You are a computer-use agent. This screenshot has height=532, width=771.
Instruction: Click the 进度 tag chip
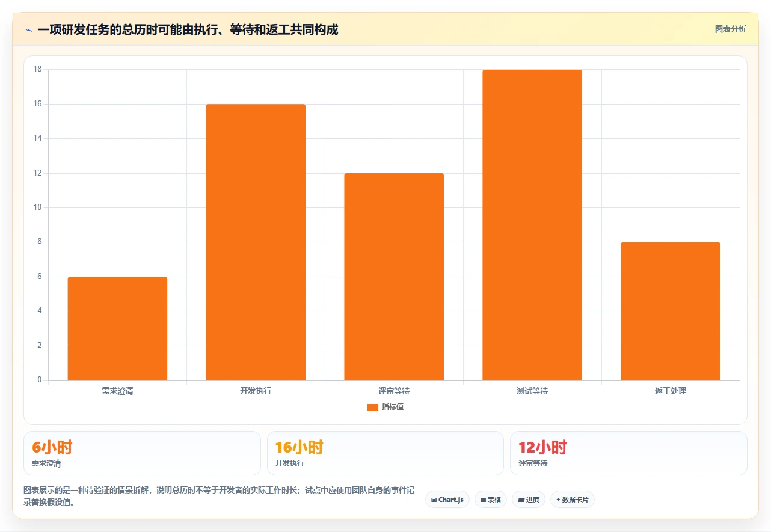(529, 500)
